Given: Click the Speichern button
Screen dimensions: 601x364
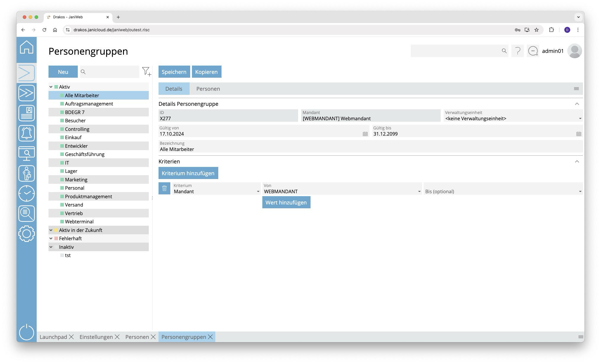Looking at the screenshot, I should pos(174,72).
